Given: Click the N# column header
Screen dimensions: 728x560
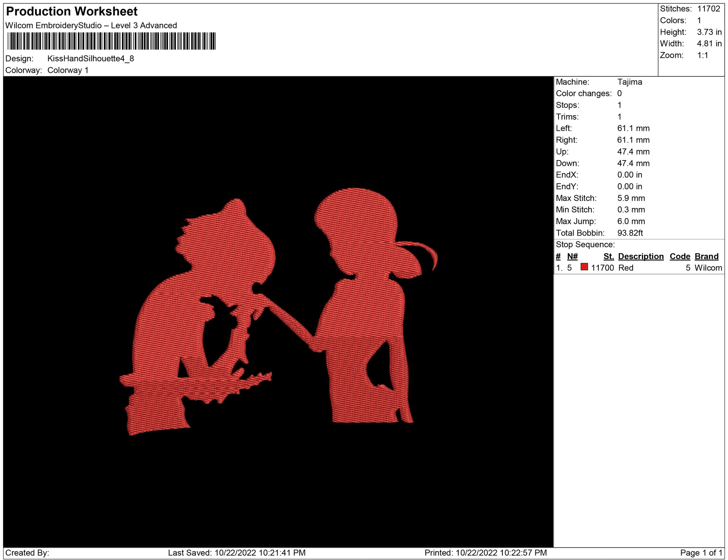Looking at the screenshot, I should (572, 256).
